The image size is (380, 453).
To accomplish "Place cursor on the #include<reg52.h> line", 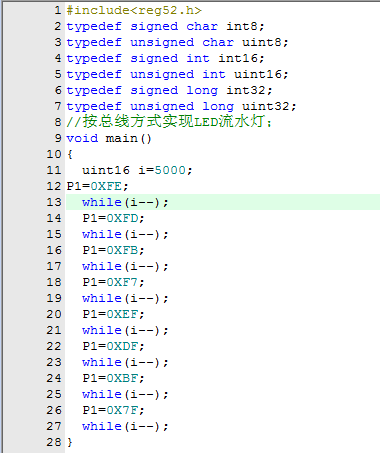I will (134, 10).
